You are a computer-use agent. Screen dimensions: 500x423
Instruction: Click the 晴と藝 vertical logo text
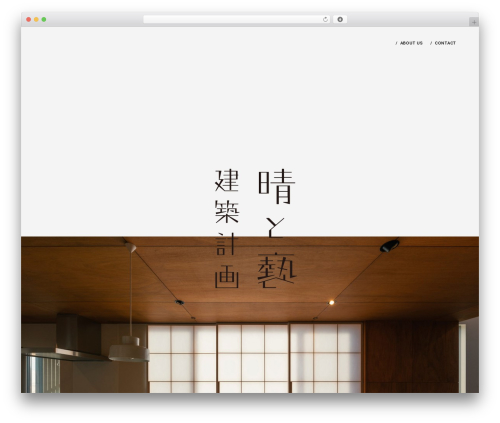(277, 229)
